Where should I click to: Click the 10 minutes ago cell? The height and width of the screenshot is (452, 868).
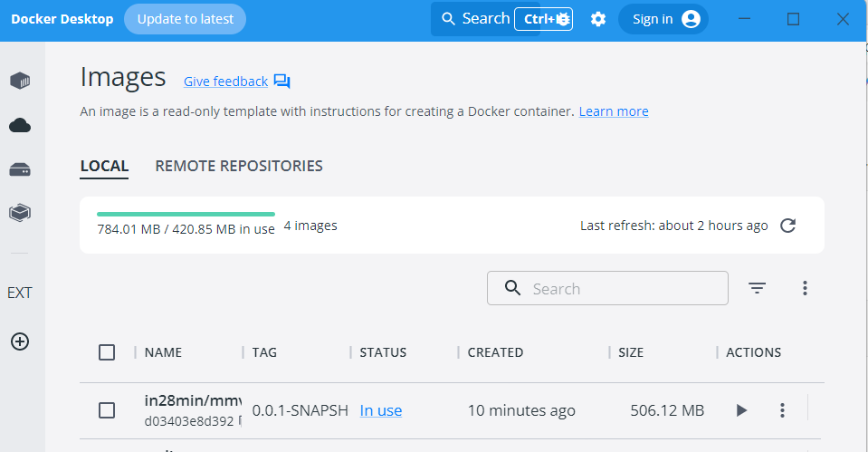click(521, 410)
